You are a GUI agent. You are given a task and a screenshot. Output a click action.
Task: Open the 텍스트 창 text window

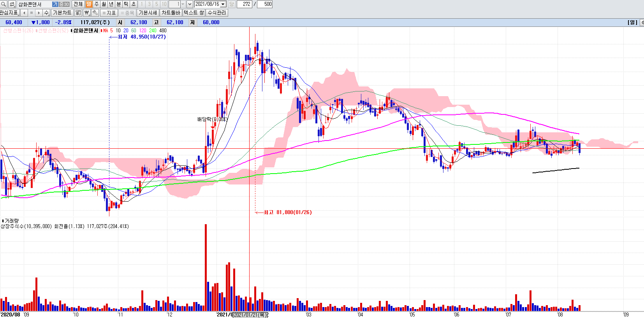click(x=194, y=13)
